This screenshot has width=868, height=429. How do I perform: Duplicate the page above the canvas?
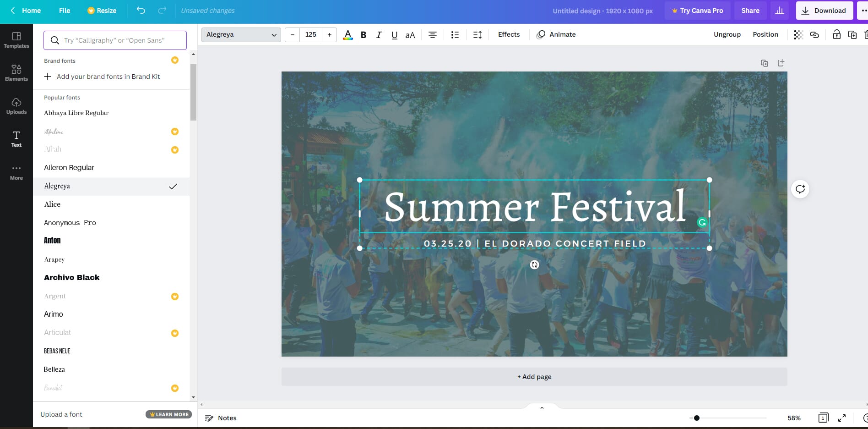point(765,63)
